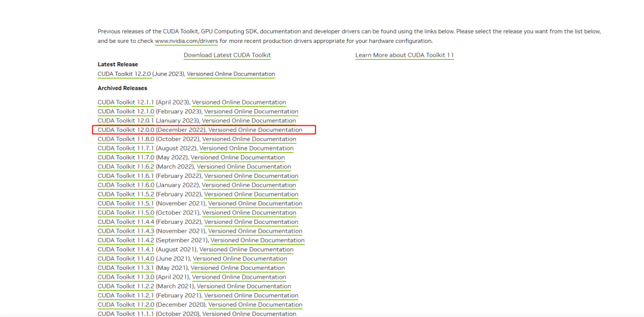Click Download Latest CUDA Toolkit link
Screen dimensions: 644x317
227,55
